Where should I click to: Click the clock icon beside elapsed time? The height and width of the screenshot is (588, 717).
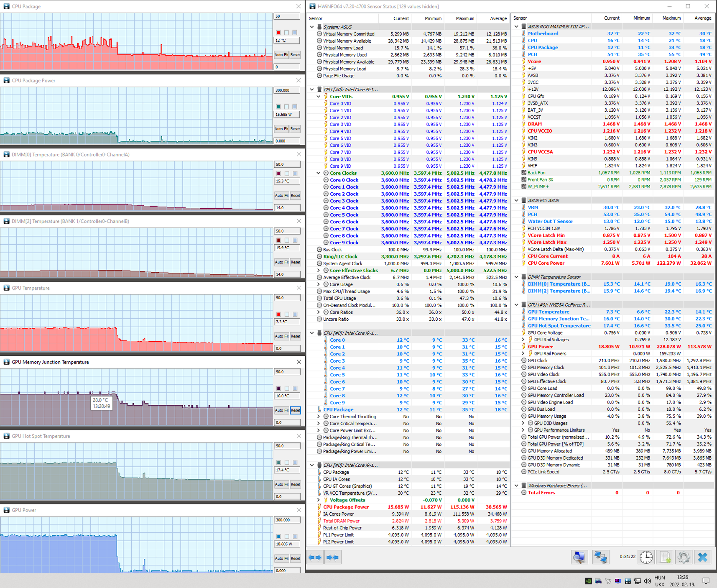646,557
